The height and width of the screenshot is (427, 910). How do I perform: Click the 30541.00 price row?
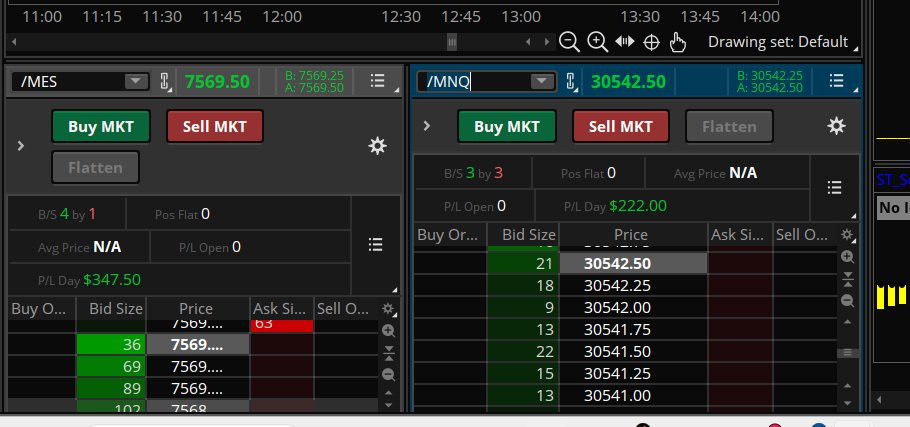point(633,396)
